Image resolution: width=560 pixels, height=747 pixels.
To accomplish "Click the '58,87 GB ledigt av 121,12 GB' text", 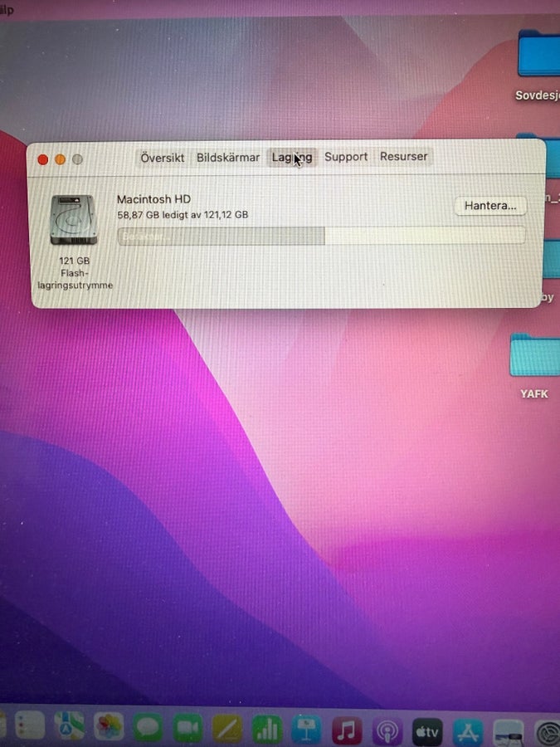I will click(183, 215).
